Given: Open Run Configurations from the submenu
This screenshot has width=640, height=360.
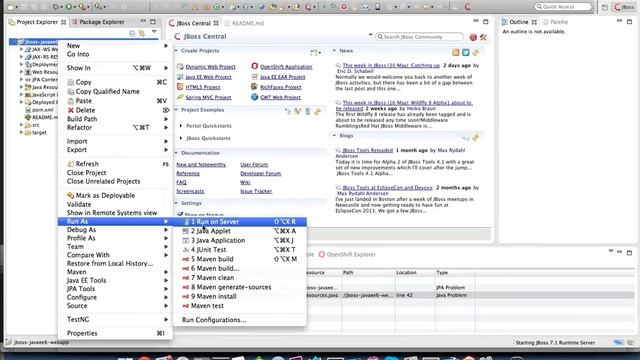Looking at the screenshot, I should tap(240, 320).
